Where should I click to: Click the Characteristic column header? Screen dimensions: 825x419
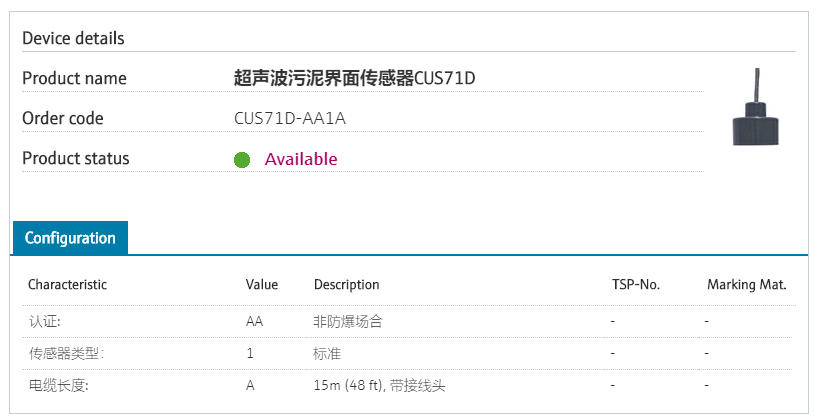[x=67, y=284]
